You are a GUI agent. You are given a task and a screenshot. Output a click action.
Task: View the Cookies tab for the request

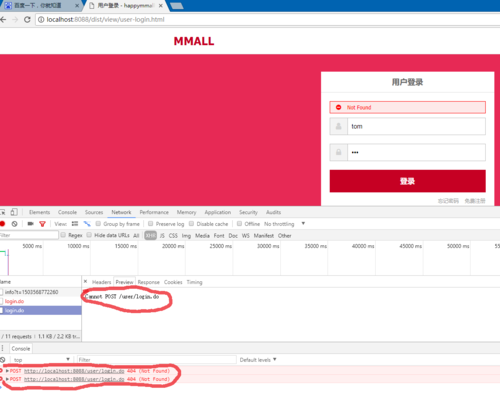(173, 282)
